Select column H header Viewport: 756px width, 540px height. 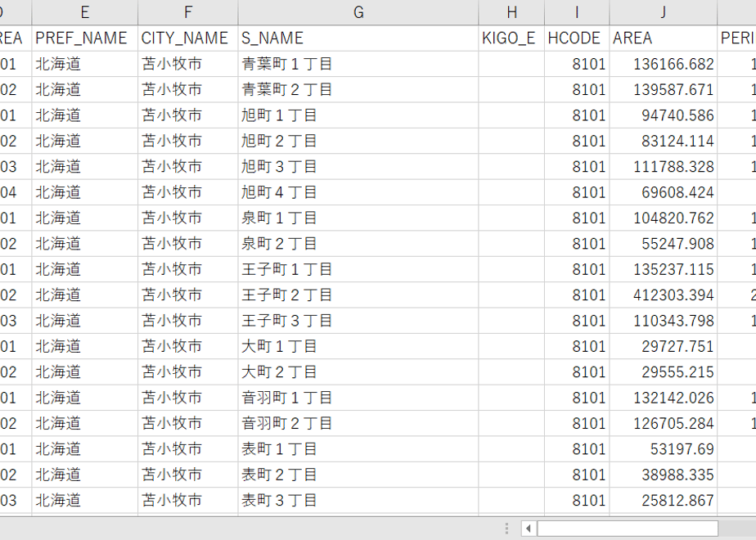(x=511, y=12)
